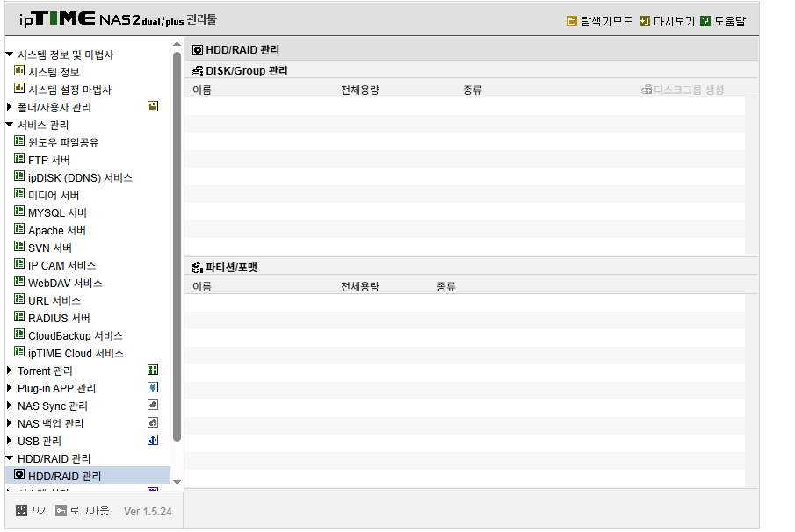Collapse the 시스템 정보 및 마법사 section
The image size is (795, 532).
pyautogui.click(x=9, y=54)
